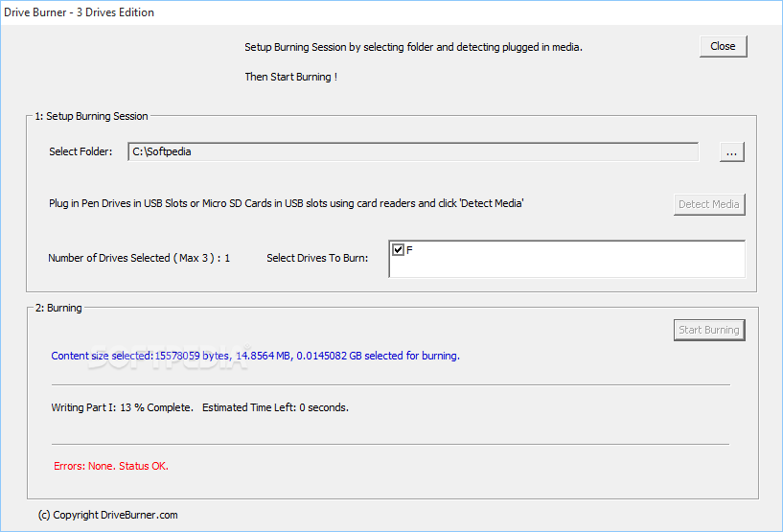Click the 'Number of Drives Selected ( Max 3 ) : 1' label
Image resolution: width=783 pixels, height=532 pixels.
[139, 258]
